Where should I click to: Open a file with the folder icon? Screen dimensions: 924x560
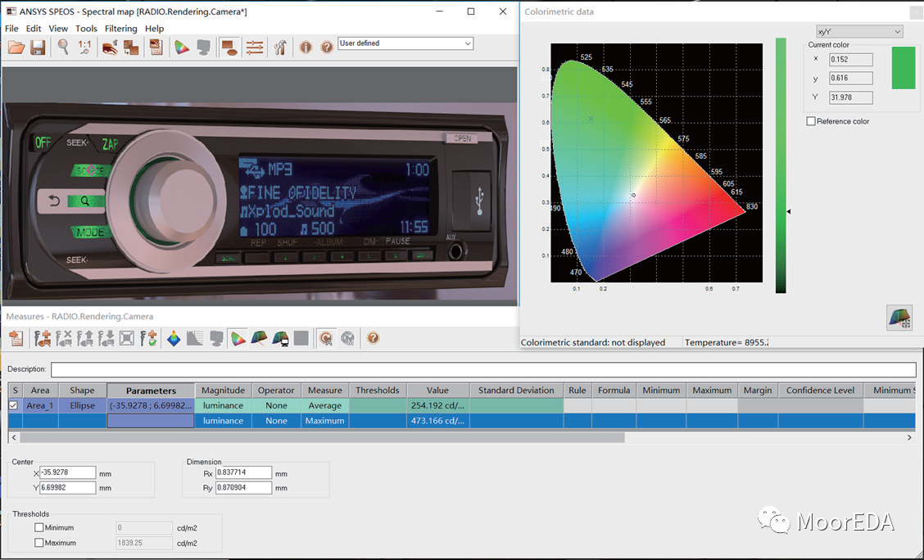[16, 47]
